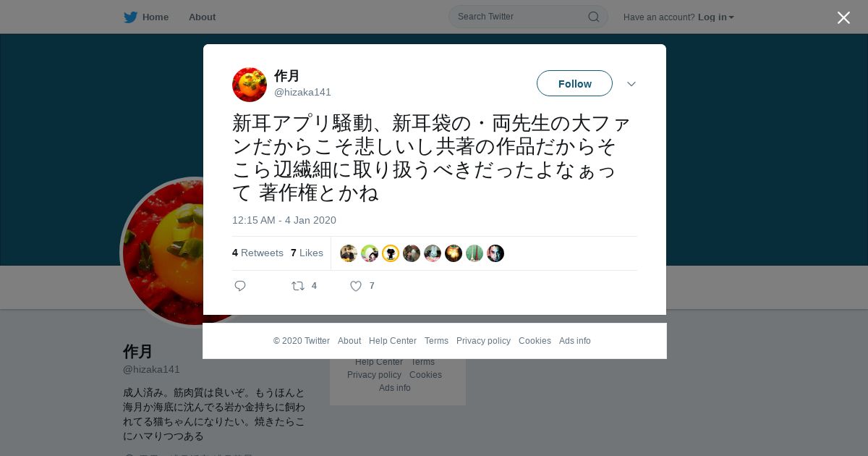
Task: View the 4 Retweets list
Action: pyautogui.click(x=258, y=253)
